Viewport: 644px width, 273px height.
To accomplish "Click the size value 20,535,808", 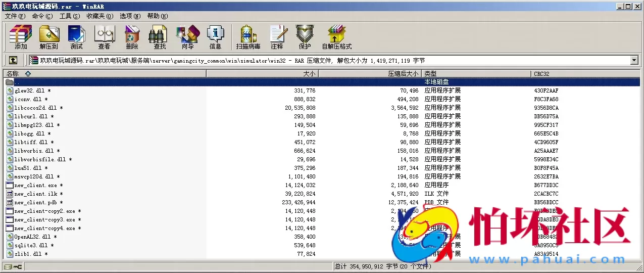I will (x=300, y=108).
